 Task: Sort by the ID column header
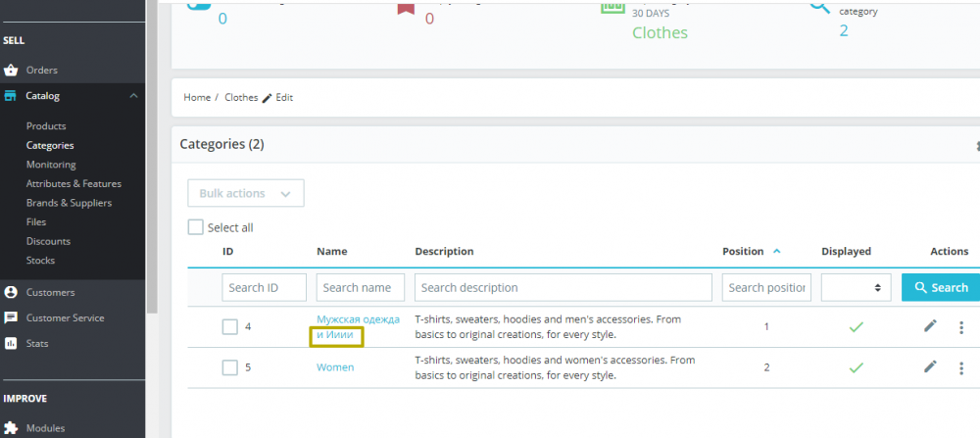click(x=228, y=251)
